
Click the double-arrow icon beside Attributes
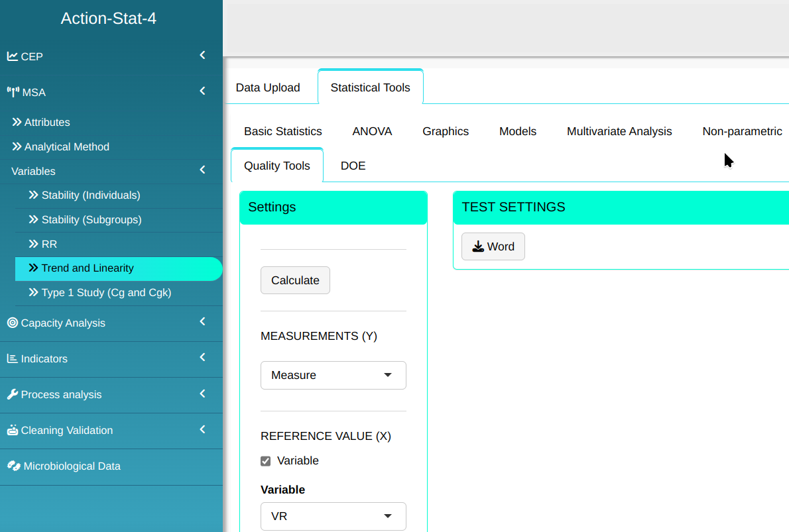click(x=17, y=122)
